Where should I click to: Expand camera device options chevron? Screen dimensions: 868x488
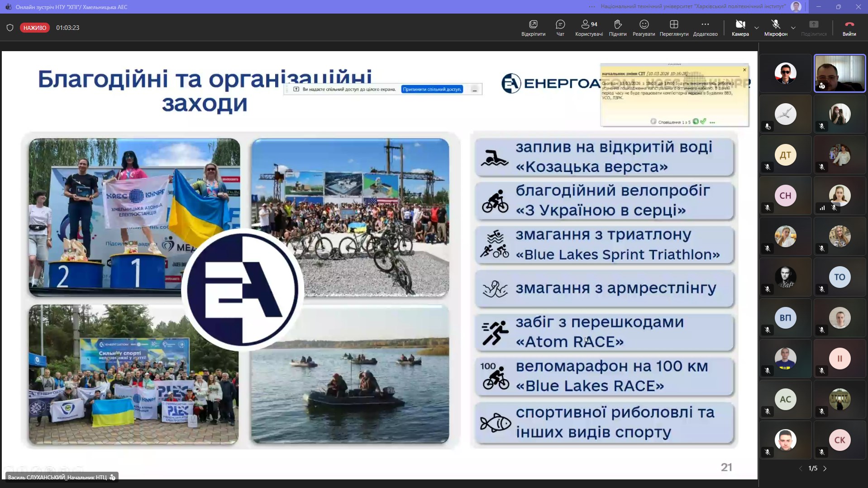pos(756,28)
